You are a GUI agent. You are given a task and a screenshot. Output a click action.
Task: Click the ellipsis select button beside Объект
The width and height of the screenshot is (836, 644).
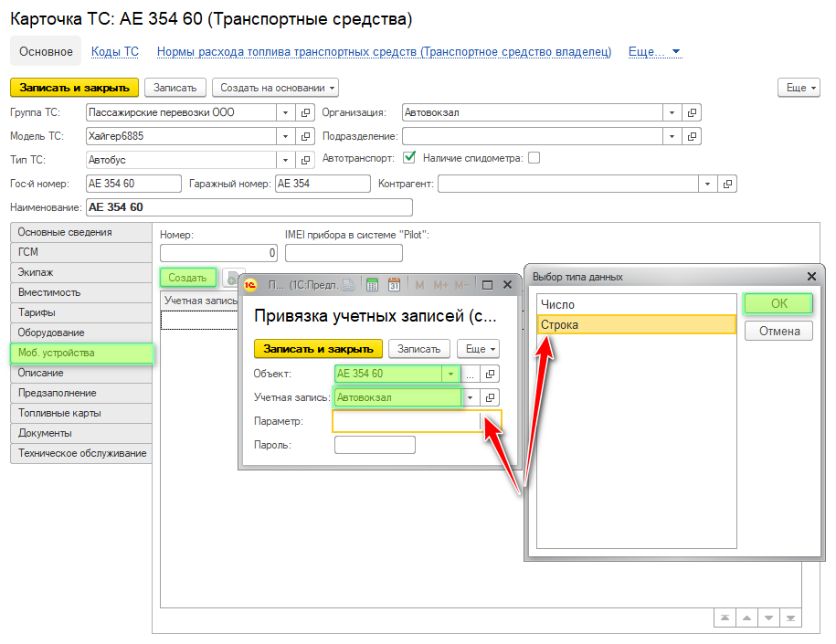point(470,374)
